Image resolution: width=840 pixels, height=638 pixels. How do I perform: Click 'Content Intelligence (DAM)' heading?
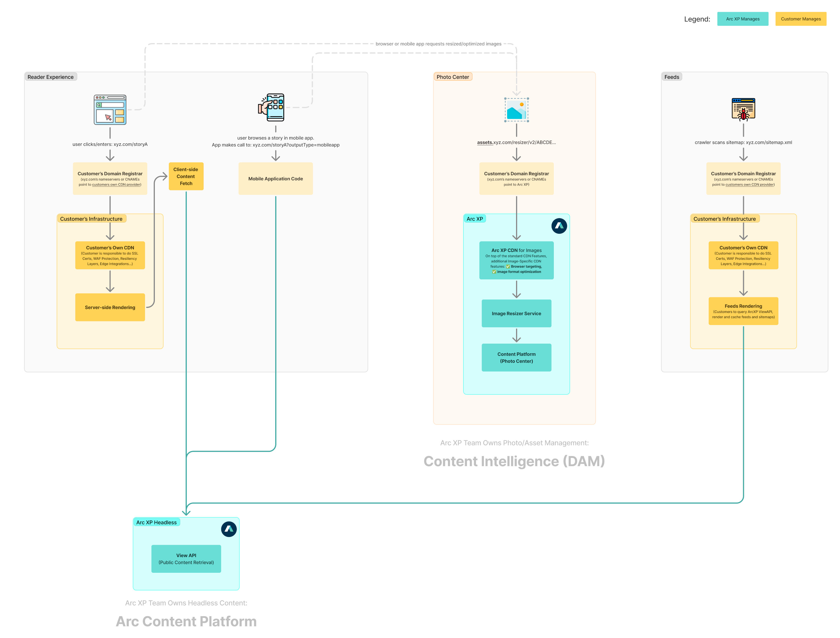click(x=514, y=461)
